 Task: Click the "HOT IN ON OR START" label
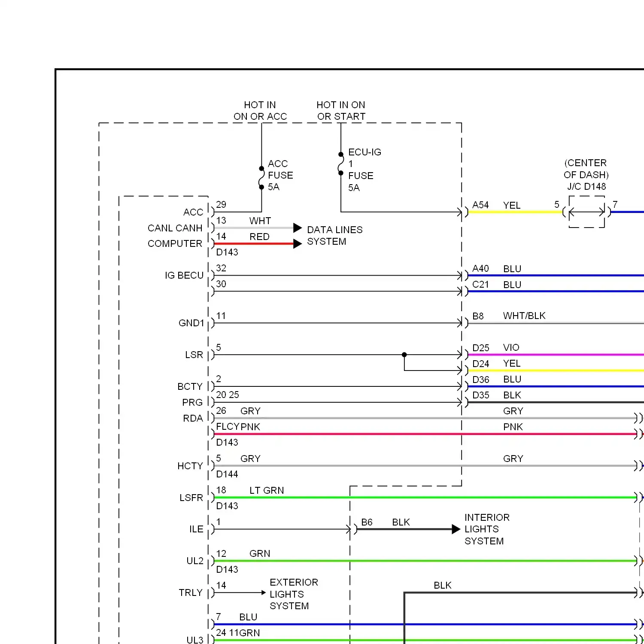(341, 111)
